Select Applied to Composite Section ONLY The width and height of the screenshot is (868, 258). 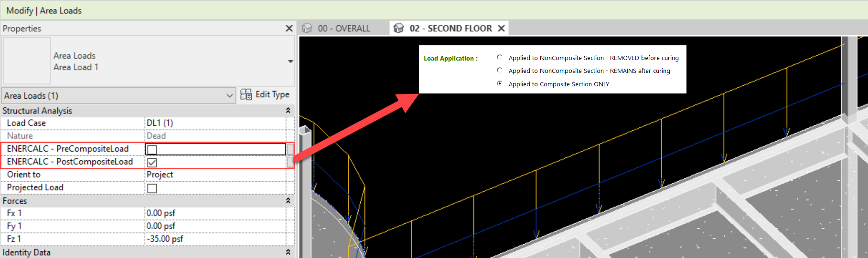point(499,83)
